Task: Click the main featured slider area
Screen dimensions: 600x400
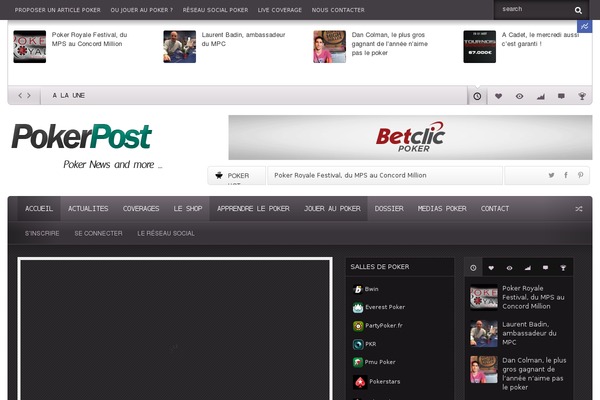Action: click(175, 329)
